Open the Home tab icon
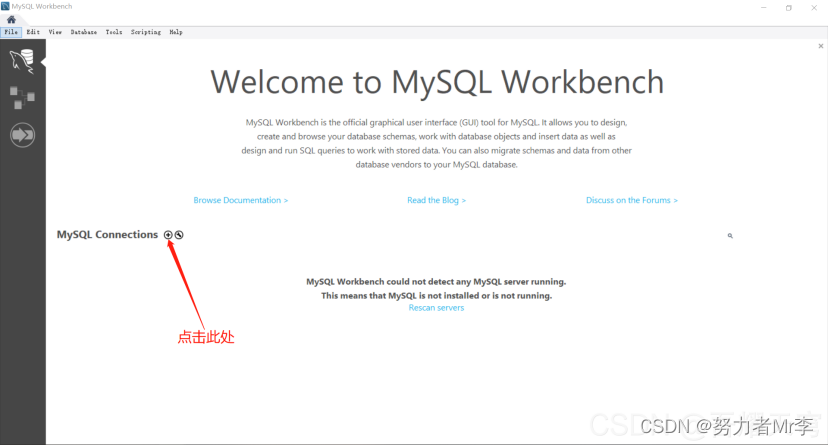 [11, 20]
